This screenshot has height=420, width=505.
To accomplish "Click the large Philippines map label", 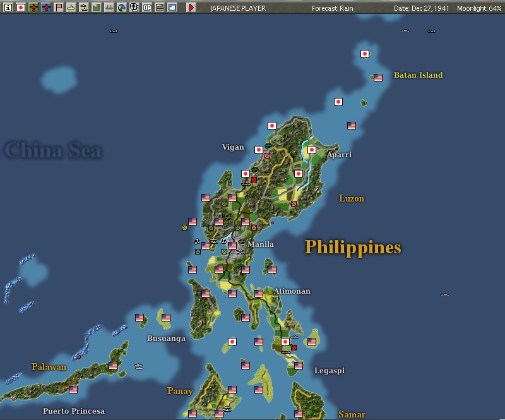I will (353, 248).
